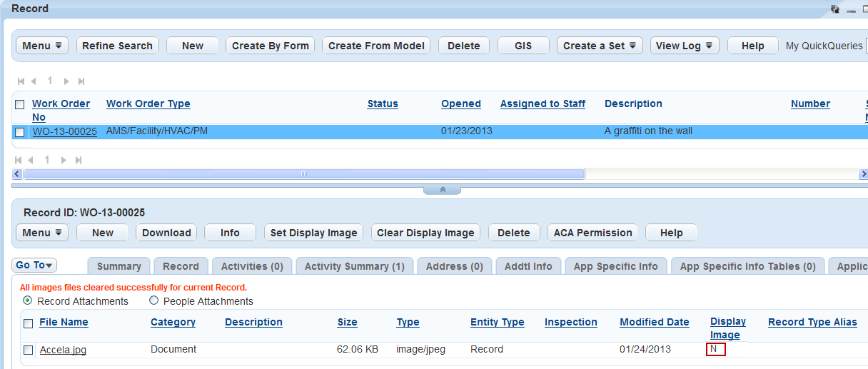868x369 pixels.
Task: Sort by the Modified Date column header
Action: (654, 322)
